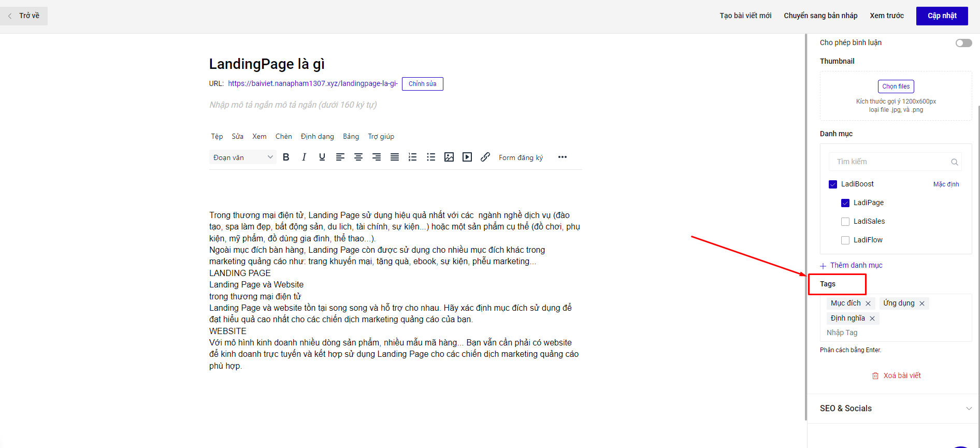The image size is (980, 448).
Task: Open the Đoạn văn paragraph style dropdown
Action: [x=242, y=157]
